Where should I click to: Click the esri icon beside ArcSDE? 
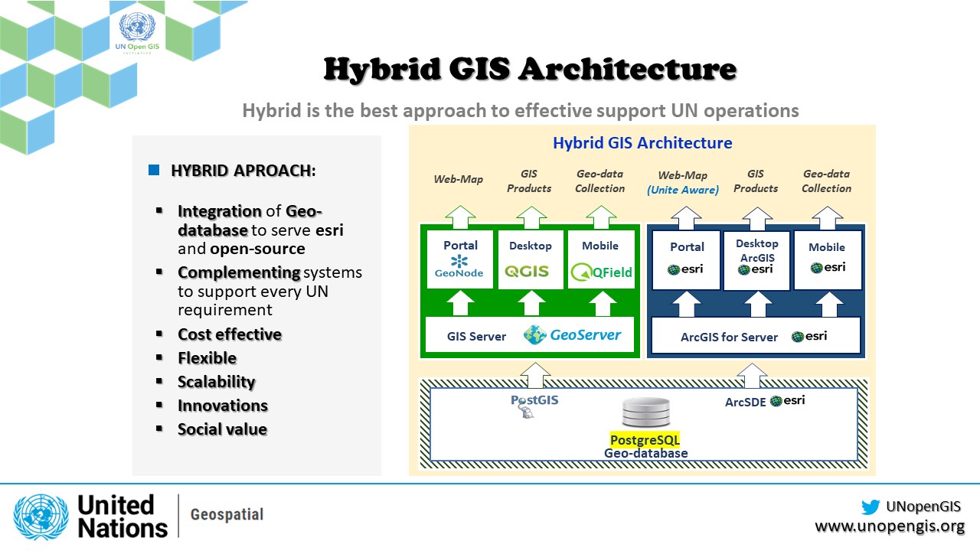coord(779,400)
